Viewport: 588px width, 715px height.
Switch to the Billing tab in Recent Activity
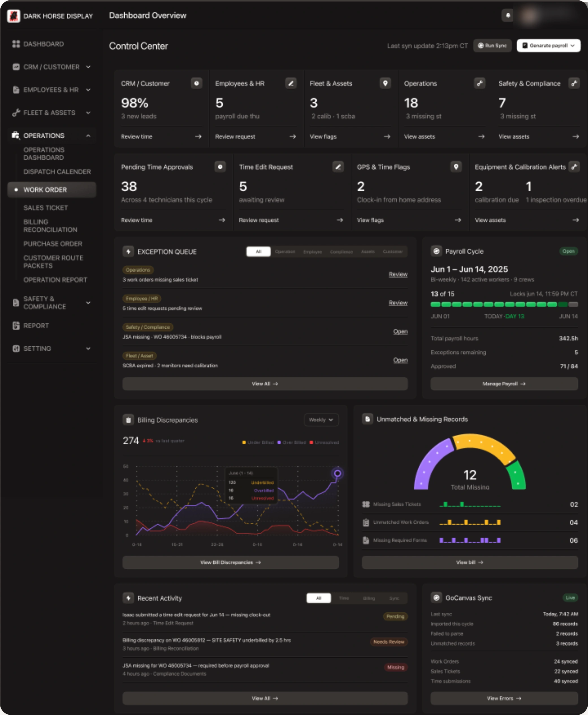(369, 598)
